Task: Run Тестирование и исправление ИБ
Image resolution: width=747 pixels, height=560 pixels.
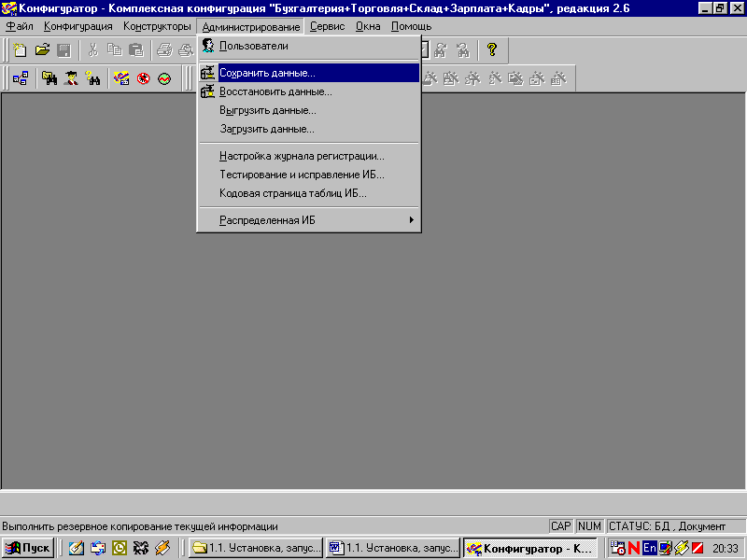Action: 309,175
